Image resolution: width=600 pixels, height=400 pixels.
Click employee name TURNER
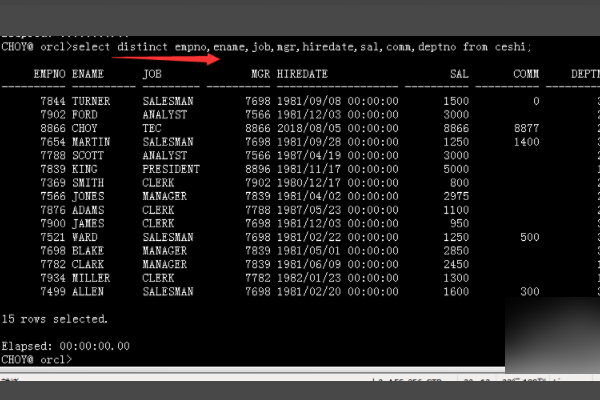click(91, 101)
